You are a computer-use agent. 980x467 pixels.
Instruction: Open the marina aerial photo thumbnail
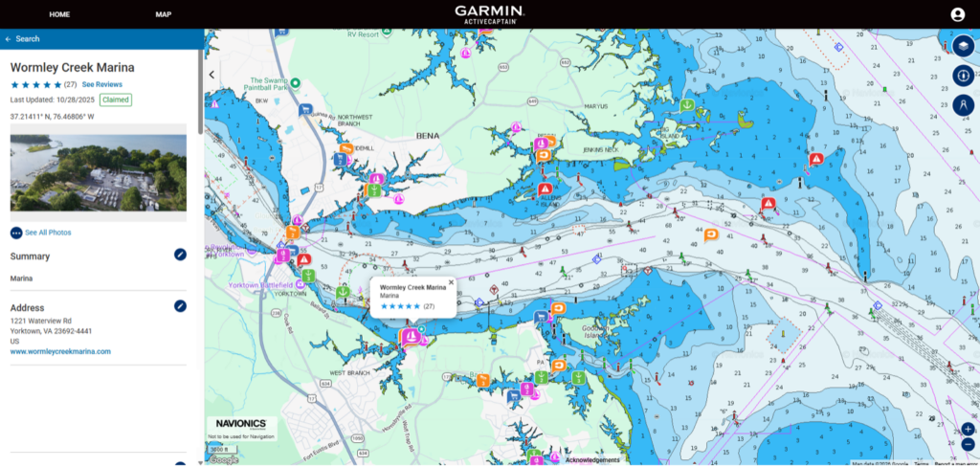point(99,173)
